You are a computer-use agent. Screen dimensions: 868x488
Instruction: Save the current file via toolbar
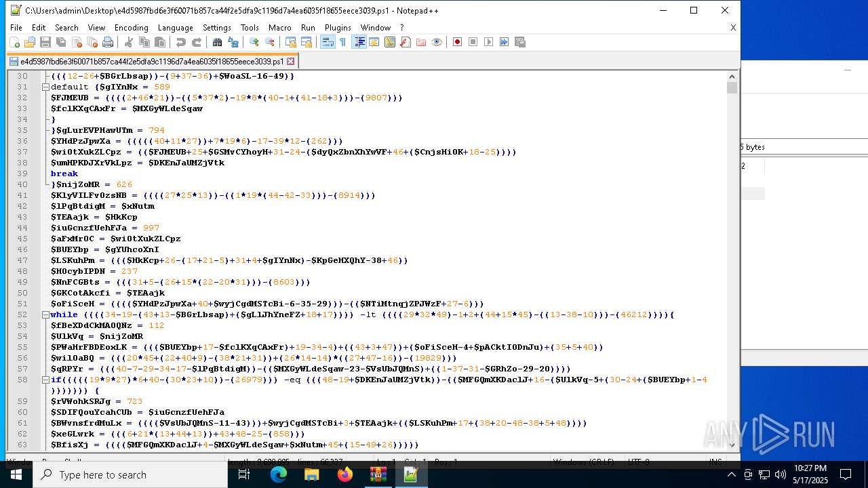click(x=45, y=42)
